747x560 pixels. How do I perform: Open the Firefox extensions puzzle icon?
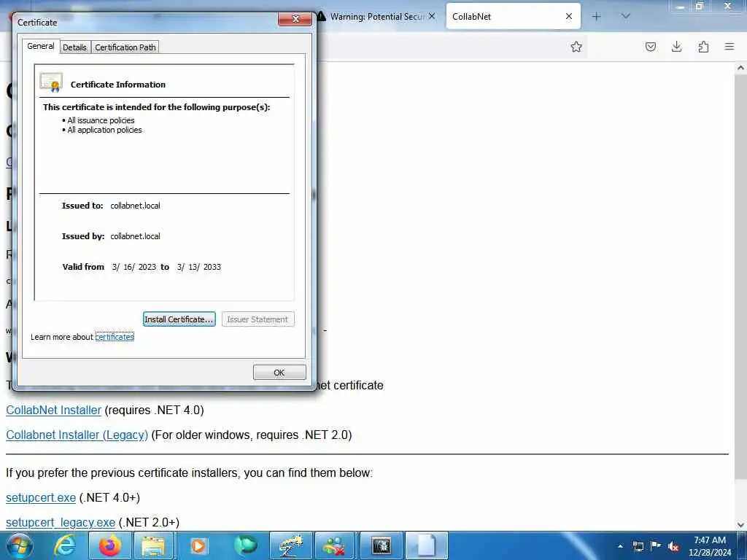point(703,47)
